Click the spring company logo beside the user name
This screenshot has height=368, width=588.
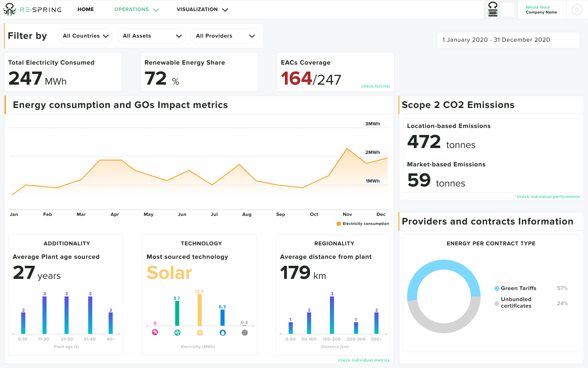(x=493, y=9)
